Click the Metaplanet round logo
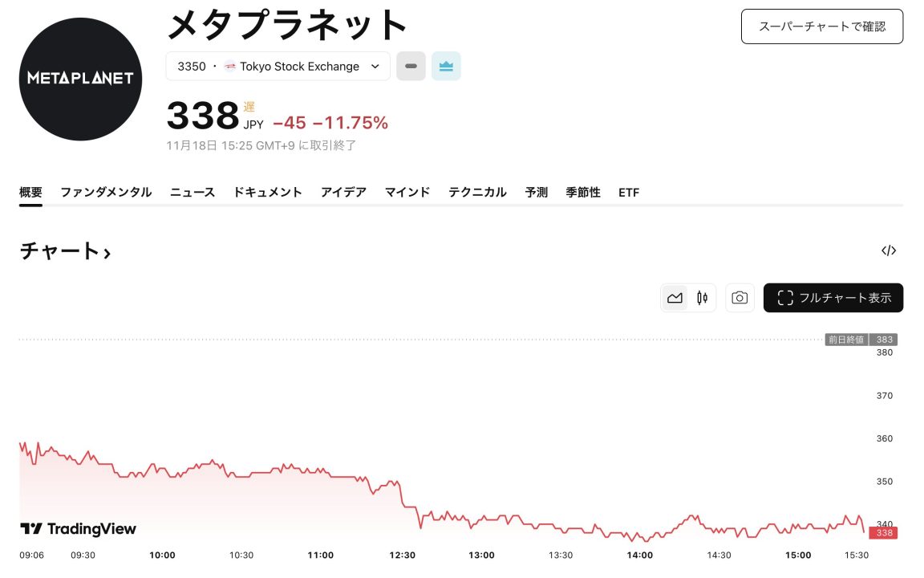This screenshot has width=924, height=578. [x=80, y=79]
